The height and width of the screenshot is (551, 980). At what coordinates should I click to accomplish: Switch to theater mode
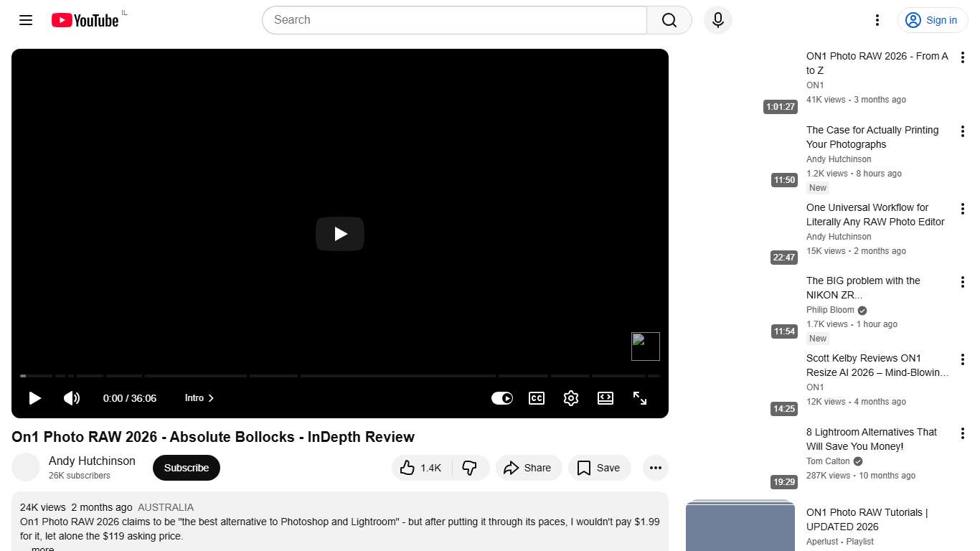[x=605, y=398]
